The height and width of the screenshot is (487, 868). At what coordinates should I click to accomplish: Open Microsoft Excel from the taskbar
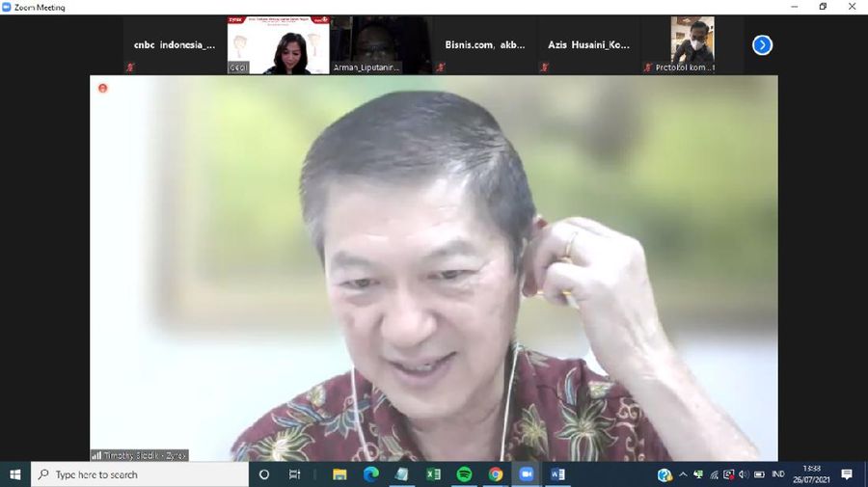coord(433,474)
